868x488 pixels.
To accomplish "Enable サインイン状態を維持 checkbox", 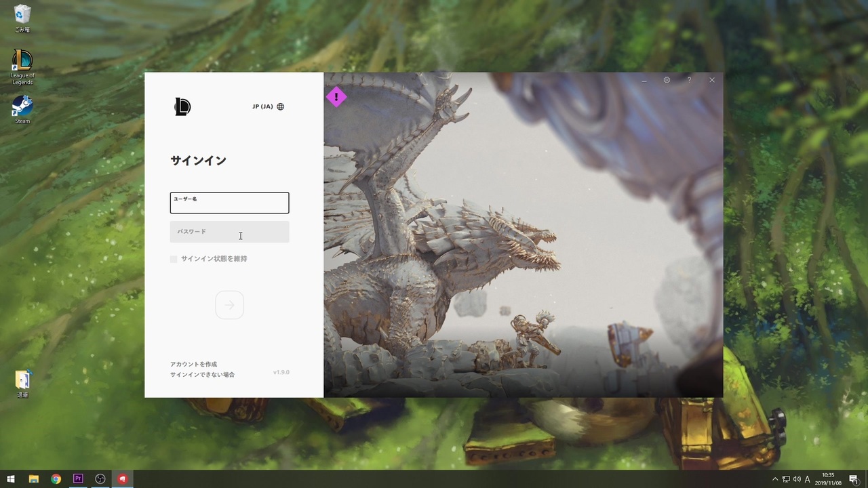I will 174,259.
